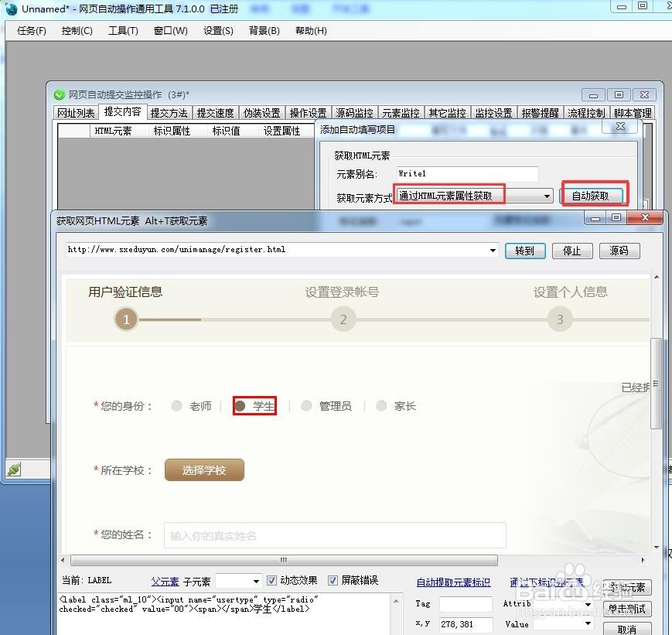The image size is (672, 635).
Task: Click the 单击测试 button
Action: click(x=628, y=609)
